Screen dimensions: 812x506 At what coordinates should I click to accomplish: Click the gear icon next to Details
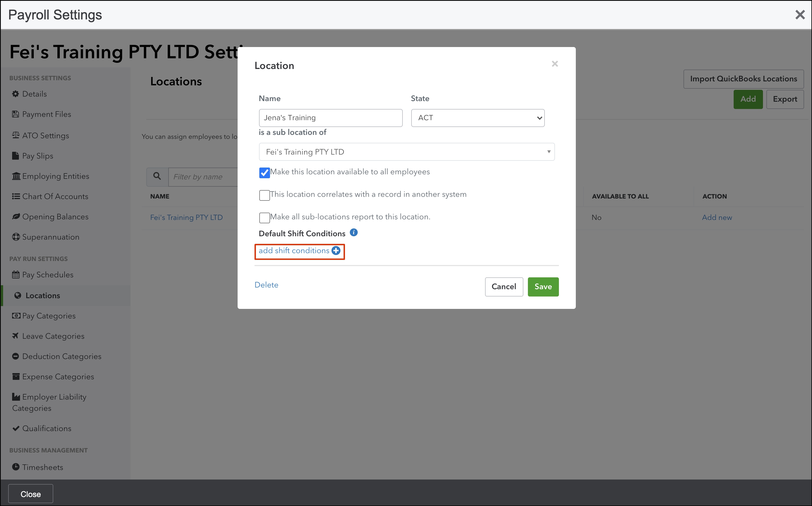point(16,94)
